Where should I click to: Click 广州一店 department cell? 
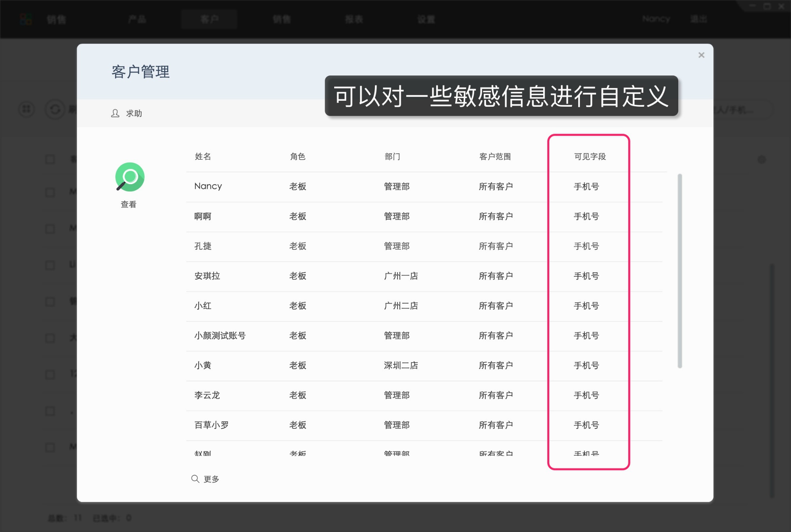[x=401, y=276]
